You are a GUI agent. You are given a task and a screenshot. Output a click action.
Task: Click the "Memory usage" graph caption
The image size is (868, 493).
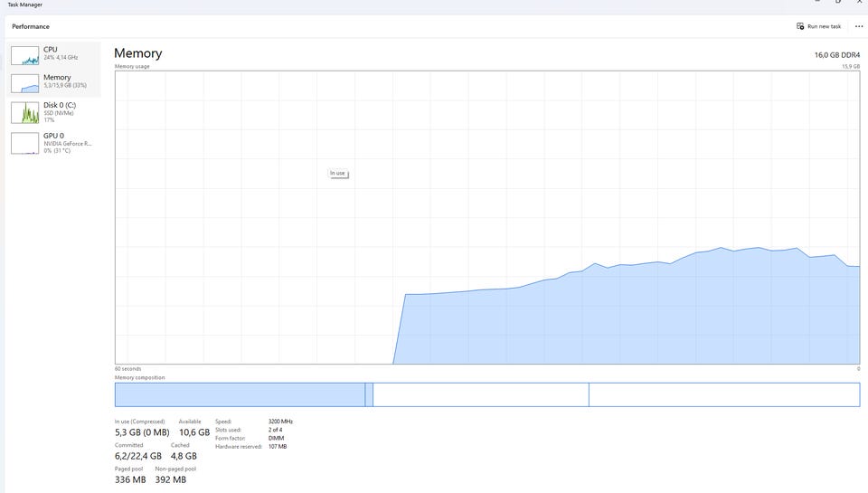132,66
